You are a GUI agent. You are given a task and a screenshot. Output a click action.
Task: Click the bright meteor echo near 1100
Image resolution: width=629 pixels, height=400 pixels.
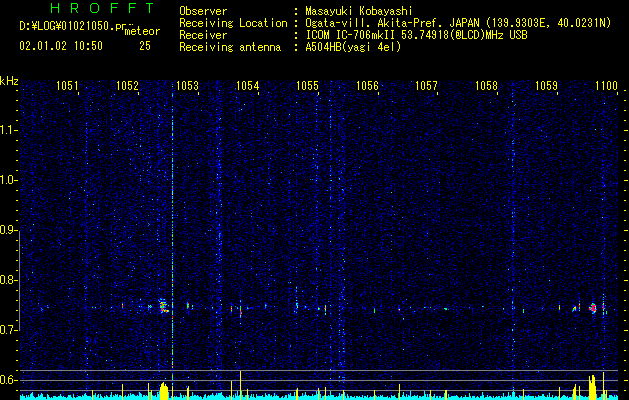[x=593, y=308]
